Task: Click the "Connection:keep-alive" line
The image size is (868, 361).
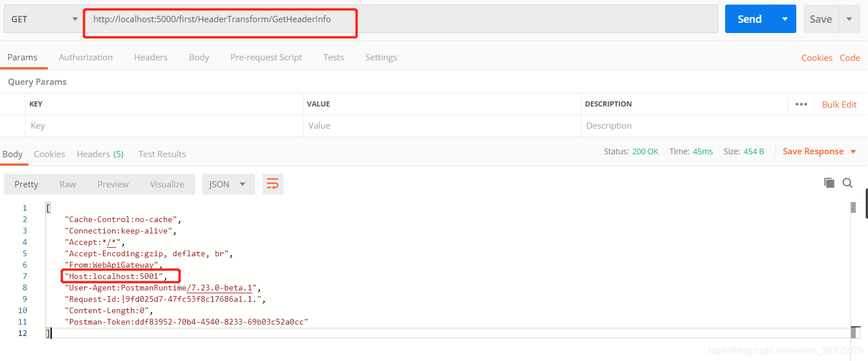Action: point(120,231)
